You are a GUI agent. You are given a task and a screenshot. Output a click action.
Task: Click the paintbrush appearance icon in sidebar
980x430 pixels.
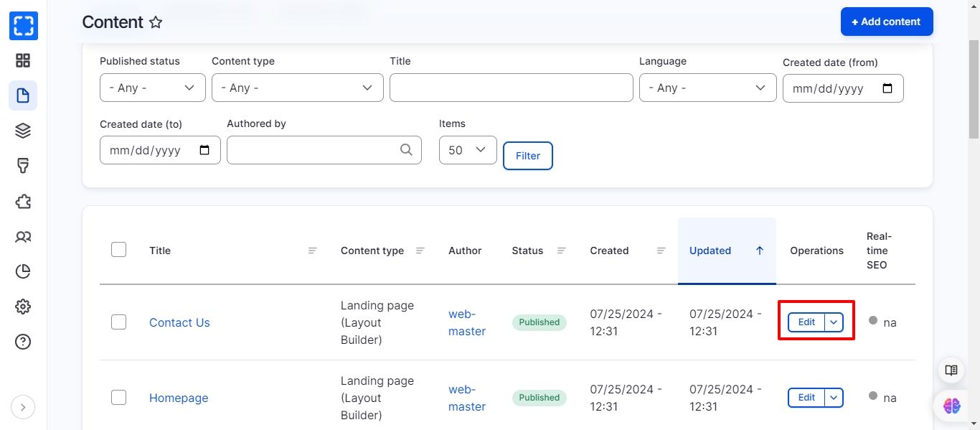(23, 166)
